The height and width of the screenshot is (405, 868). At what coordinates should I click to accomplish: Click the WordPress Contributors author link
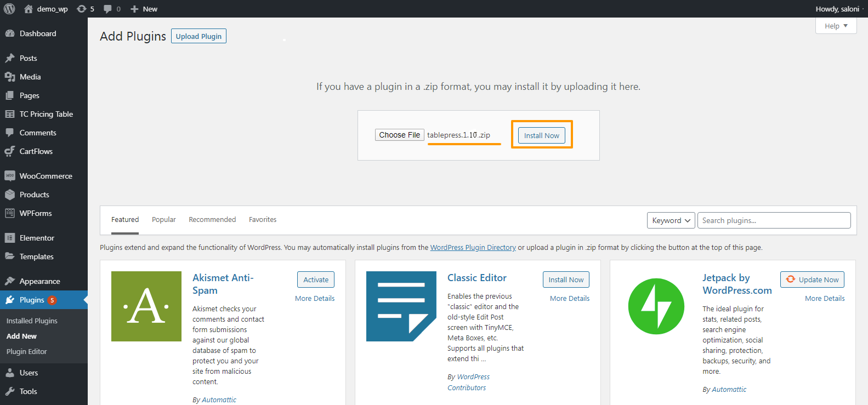(x=469, y=382)
